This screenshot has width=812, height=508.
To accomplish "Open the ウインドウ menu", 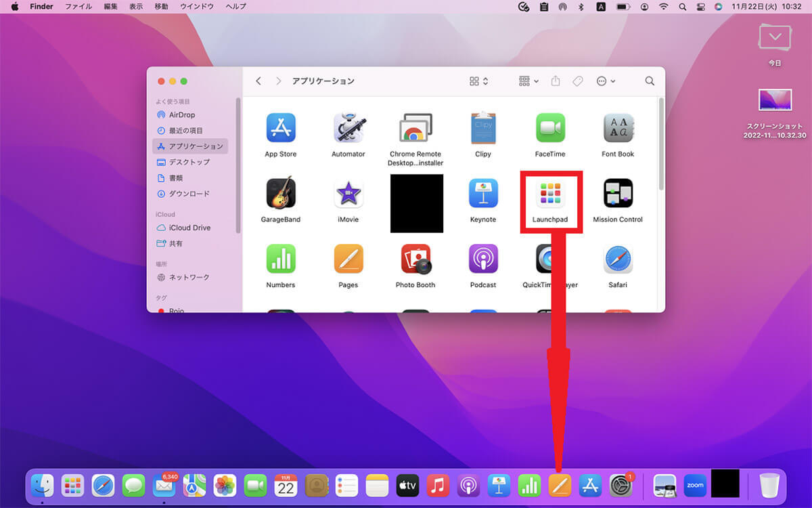I will coord(197,6).
